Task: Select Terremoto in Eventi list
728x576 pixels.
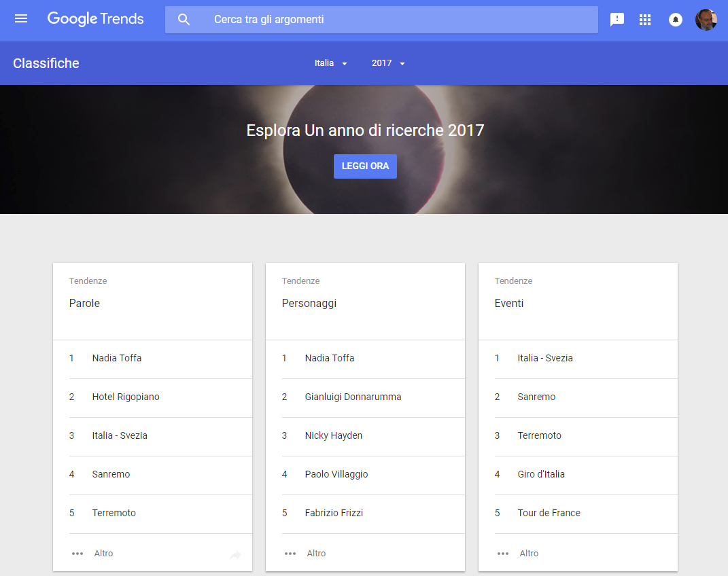Action: click(x=586, y=435)
